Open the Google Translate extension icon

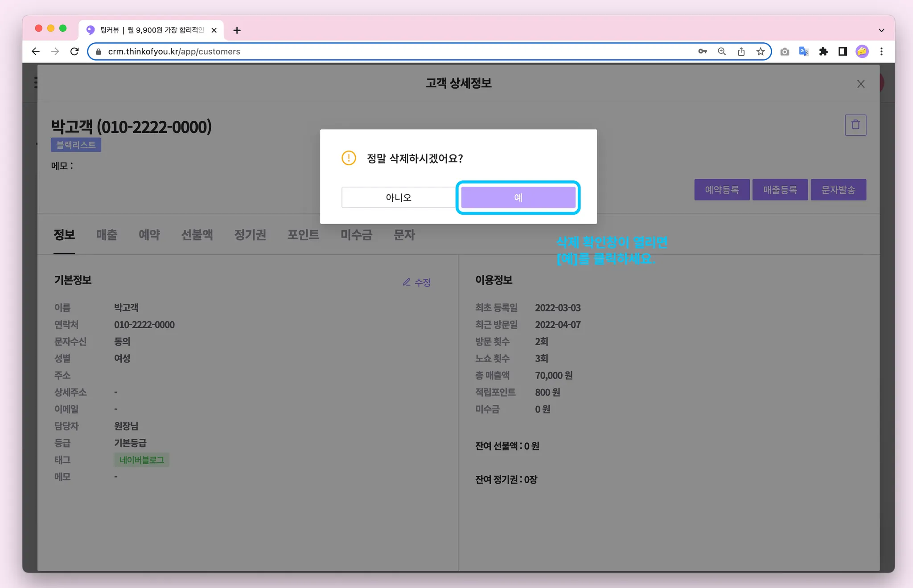coord(804,52)
